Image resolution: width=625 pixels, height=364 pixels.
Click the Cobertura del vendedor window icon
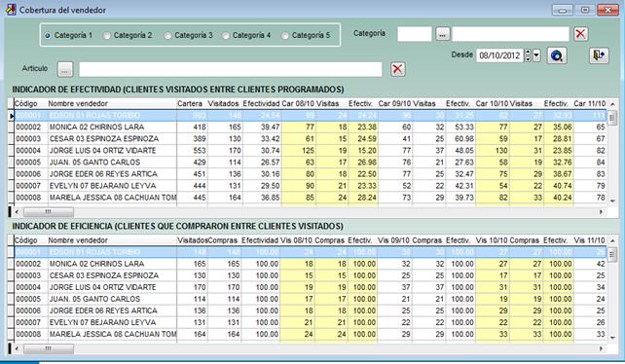[x=11, y=10]
